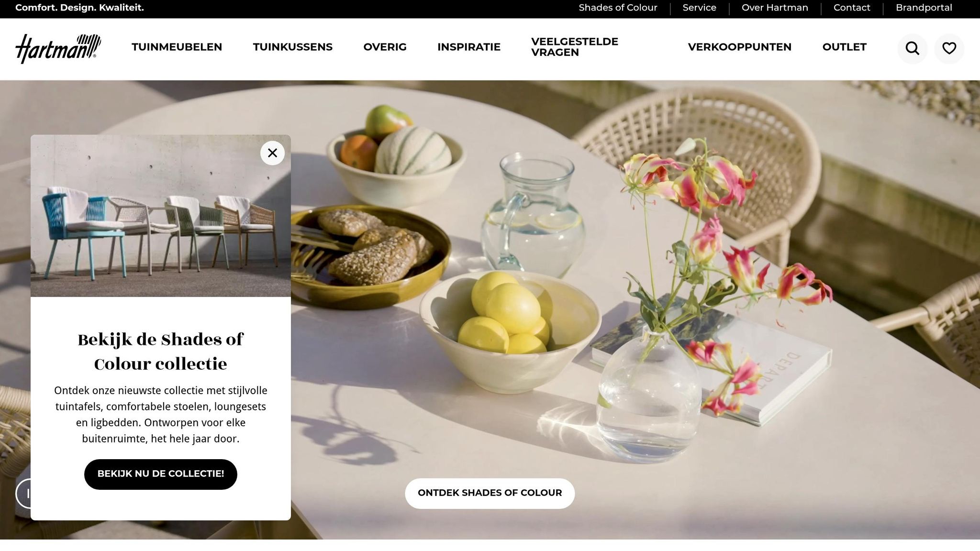Open the Verkooppunten page
The height and width of the screenshot is (551, 980).
coord(739,47)
